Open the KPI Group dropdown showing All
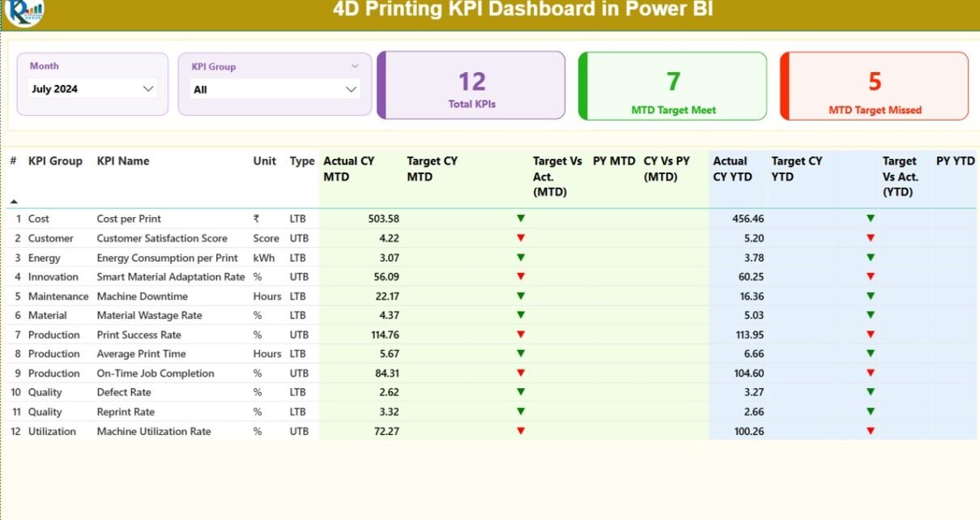 pyautogui.click(x=351, y=89)
